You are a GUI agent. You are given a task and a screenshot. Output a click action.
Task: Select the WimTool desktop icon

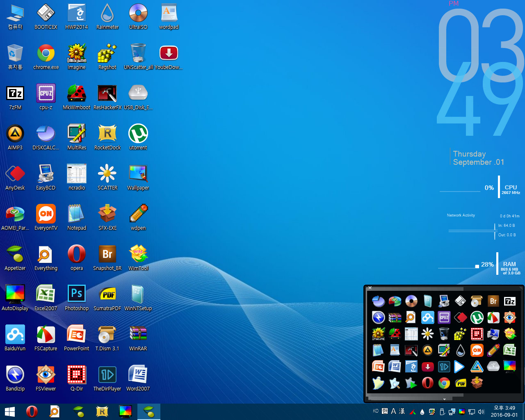click(x=138, y=258)
